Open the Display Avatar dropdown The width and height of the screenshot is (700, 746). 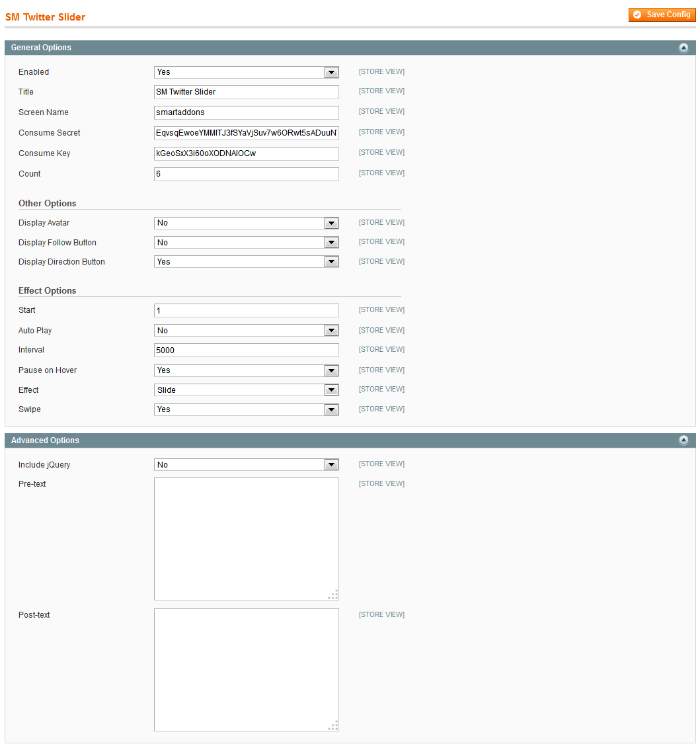tap(247, 223)
